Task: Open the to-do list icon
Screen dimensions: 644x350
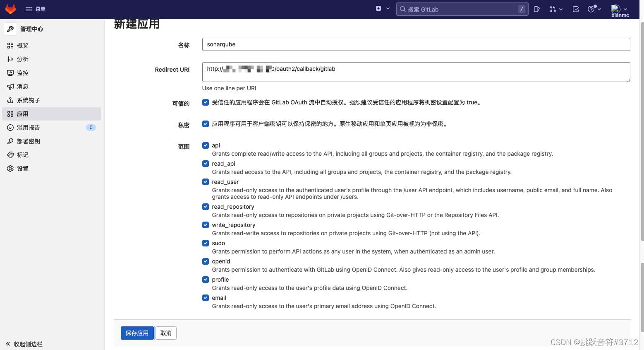Action: point(576,9)
